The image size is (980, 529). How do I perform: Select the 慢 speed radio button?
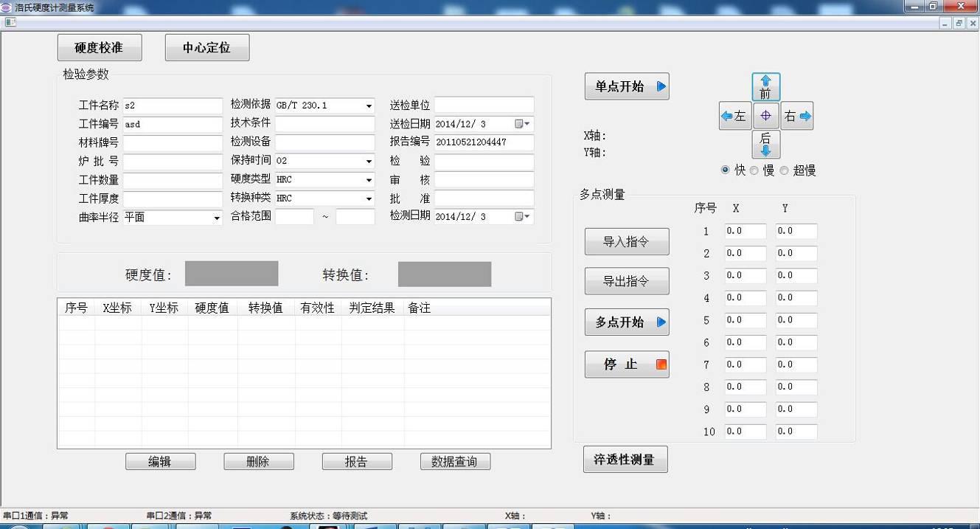click(754, 170)
